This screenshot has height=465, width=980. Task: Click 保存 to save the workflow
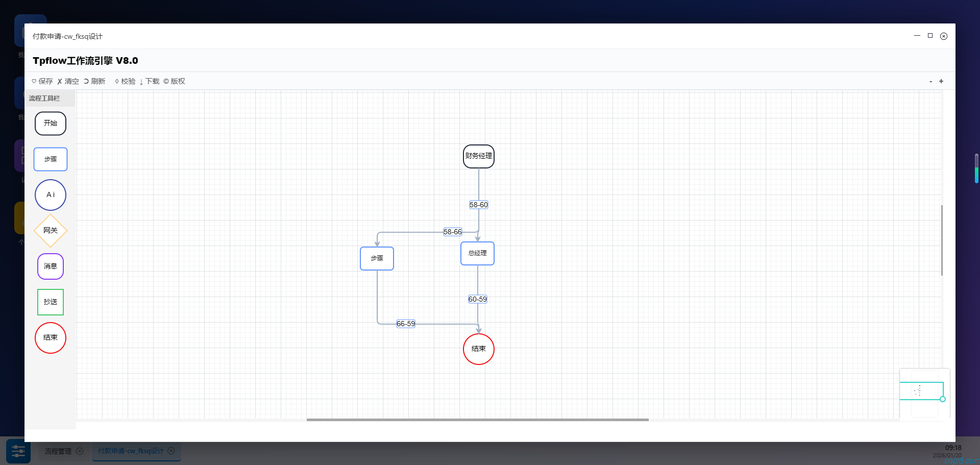pos(42,81)
